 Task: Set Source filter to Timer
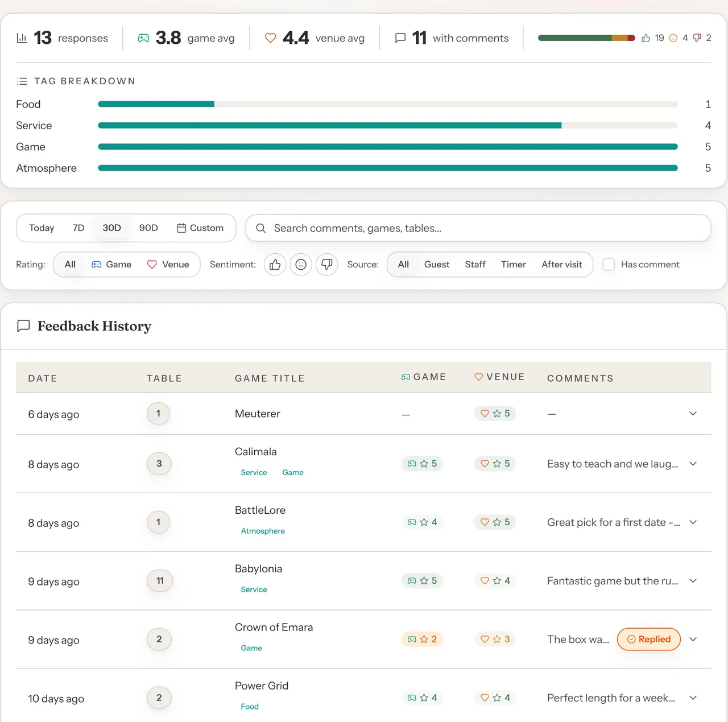coord(514,265)
